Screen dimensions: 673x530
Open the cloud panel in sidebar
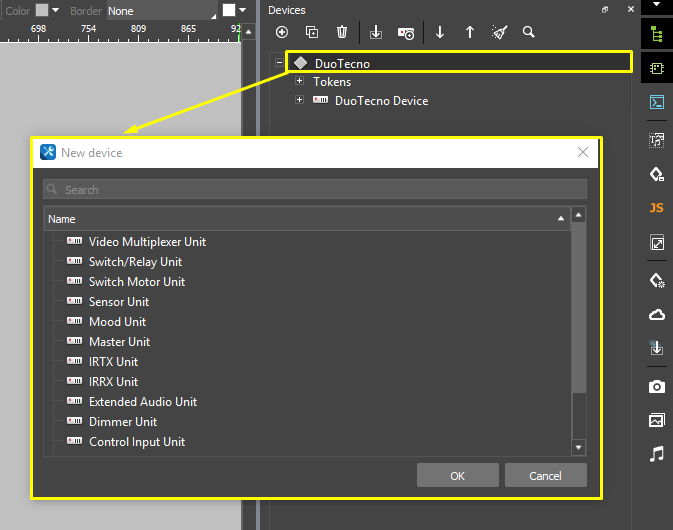656,315
